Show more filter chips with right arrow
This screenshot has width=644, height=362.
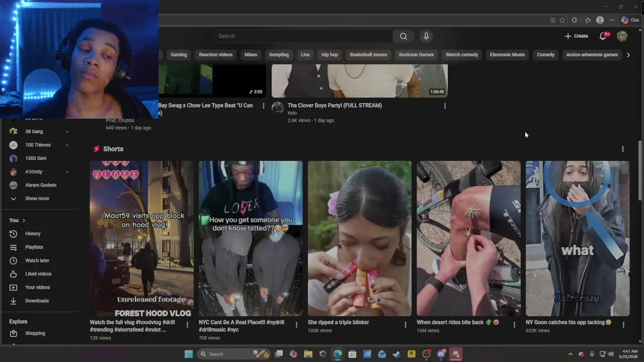click(628, 55)
